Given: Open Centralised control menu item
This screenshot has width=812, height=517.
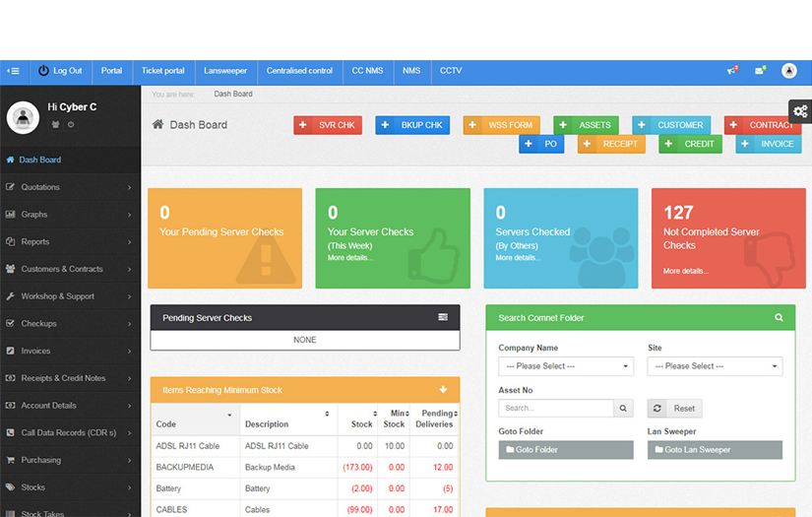Looking at the screenshot, I should coord(299,71).
